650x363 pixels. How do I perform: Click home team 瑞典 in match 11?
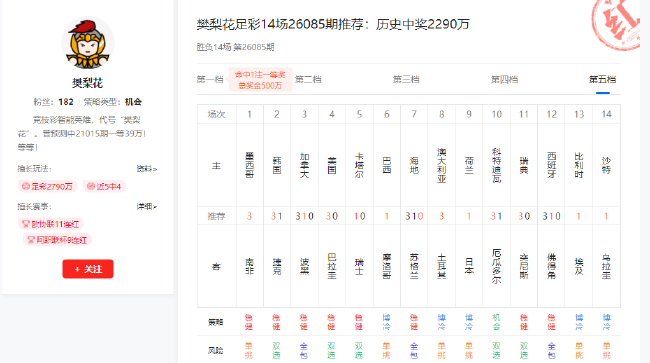click(x=524, y=165)
